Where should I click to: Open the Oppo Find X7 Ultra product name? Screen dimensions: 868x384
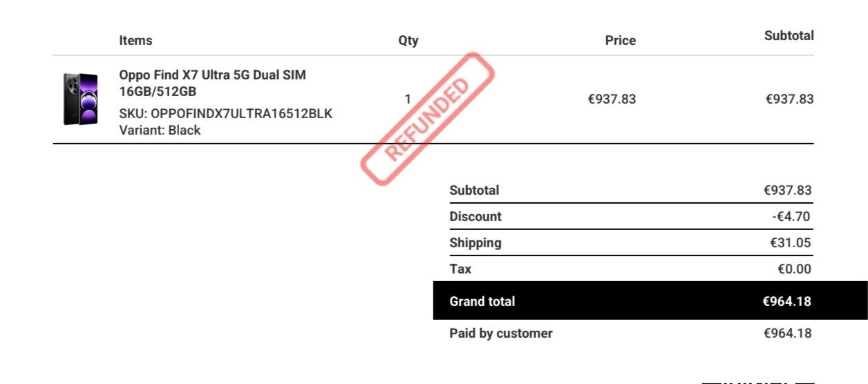[x=212, y=83]
